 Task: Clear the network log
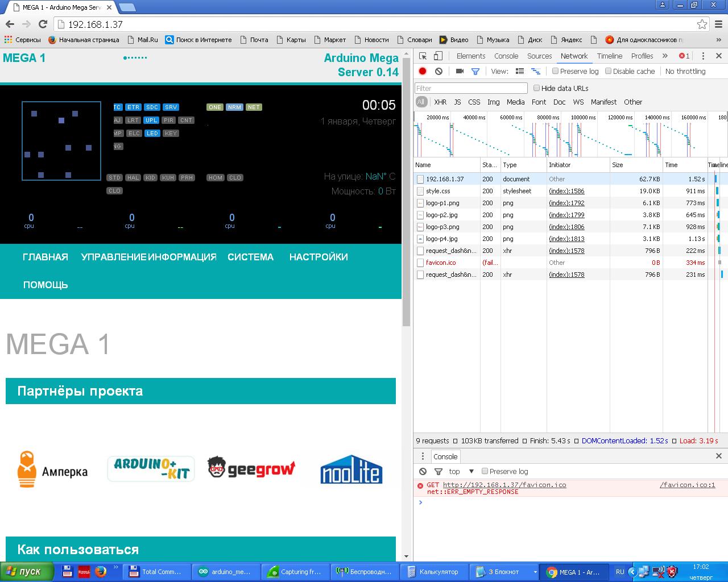point(439,71)
